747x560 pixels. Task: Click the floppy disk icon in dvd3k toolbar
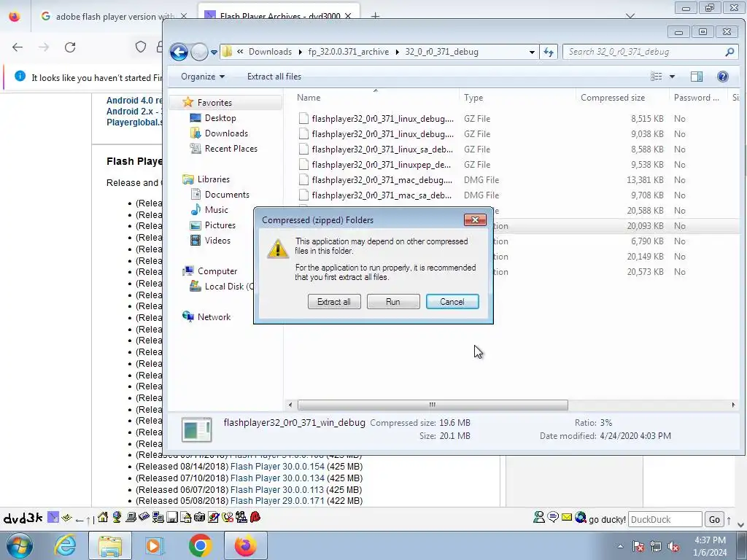(172, 517)
